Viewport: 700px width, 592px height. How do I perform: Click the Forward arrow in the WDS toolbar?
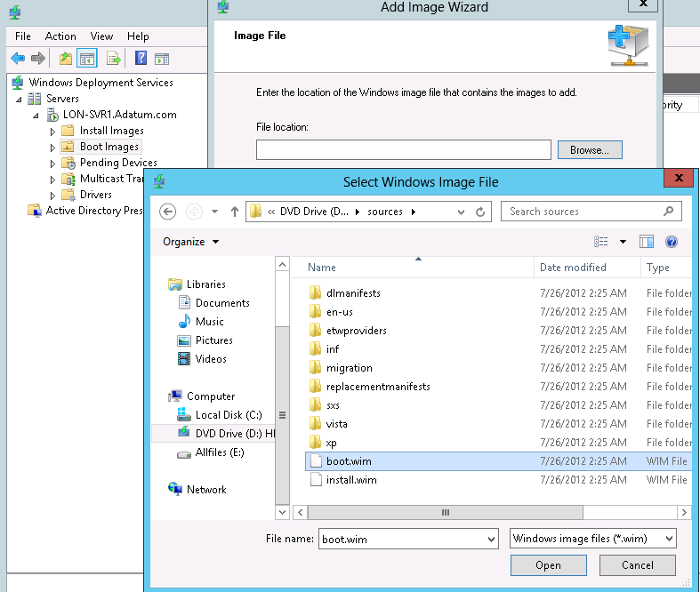38,59
